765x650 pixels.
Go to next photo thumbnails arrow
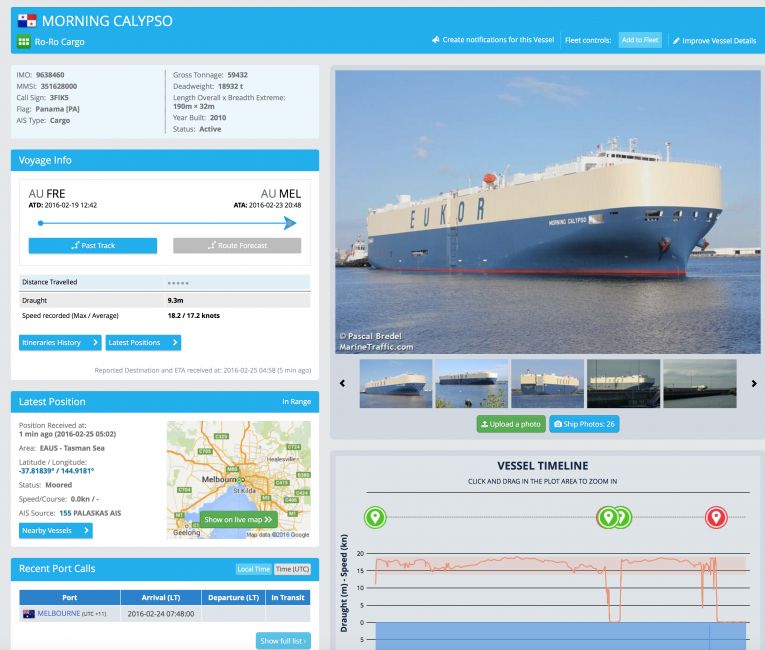coord(754,383)
